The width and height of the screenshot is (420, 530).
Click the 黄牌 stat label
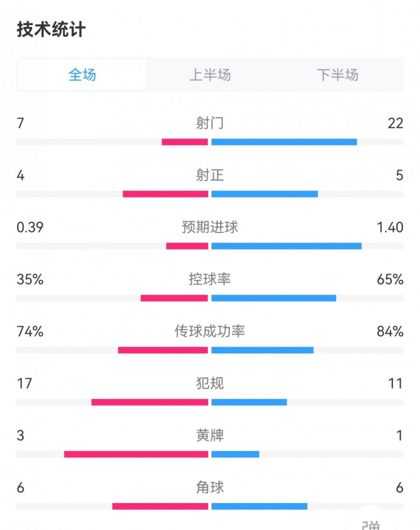210,435
